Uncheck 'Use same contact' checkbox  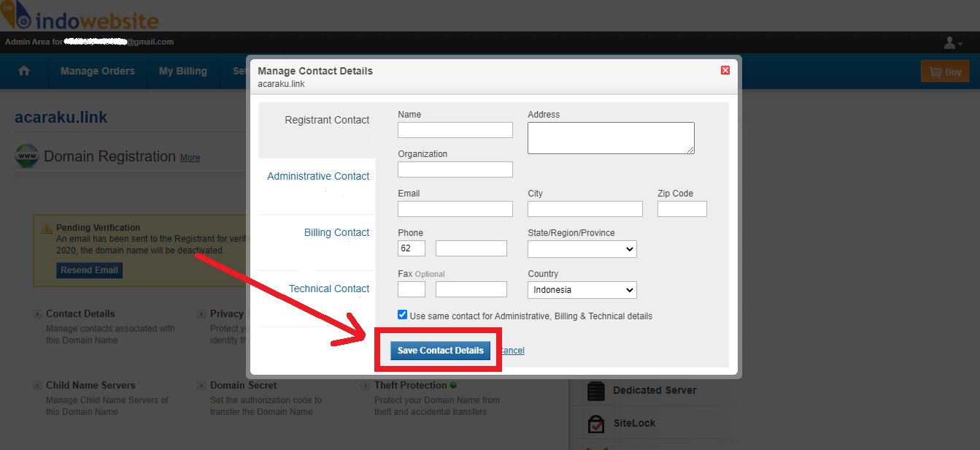point(403,315)
